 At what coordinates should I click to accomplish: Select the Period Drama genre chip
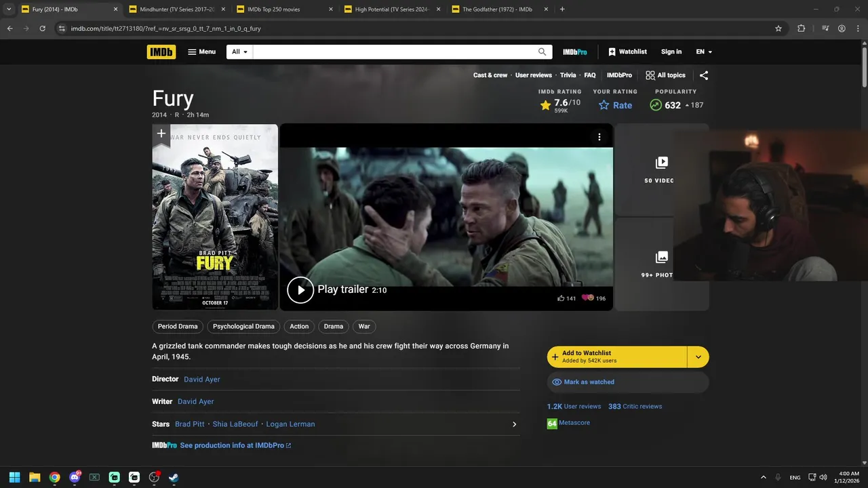(178, 326)
